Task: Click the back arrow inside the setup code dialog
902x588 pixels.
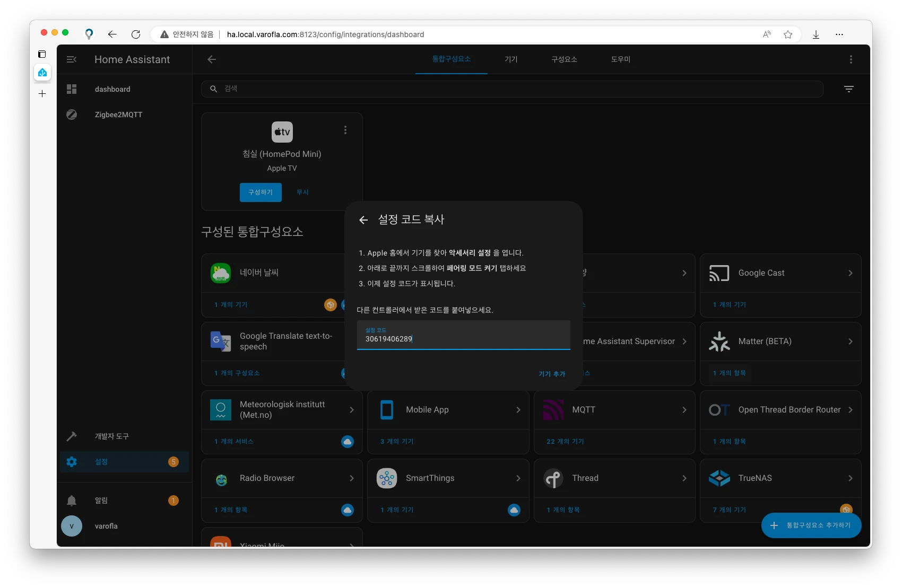Action: tap(363, 220)
